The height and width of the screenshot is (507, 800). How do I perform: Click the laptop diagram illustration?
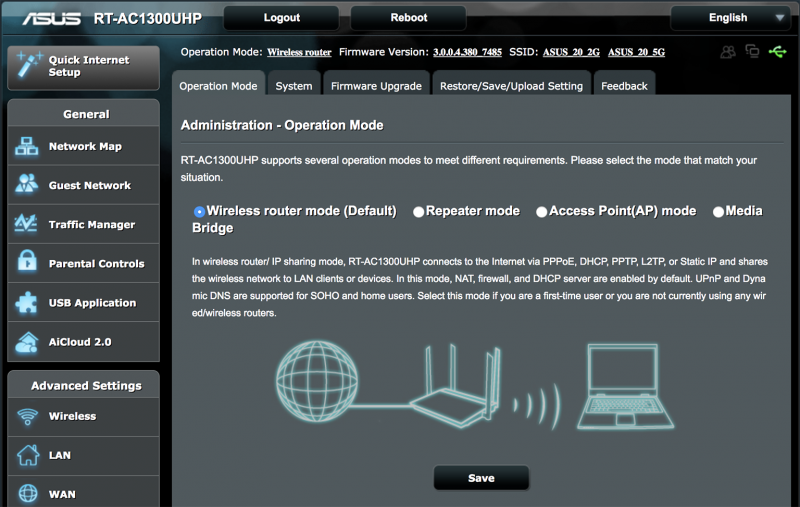(x=626, y=386)
